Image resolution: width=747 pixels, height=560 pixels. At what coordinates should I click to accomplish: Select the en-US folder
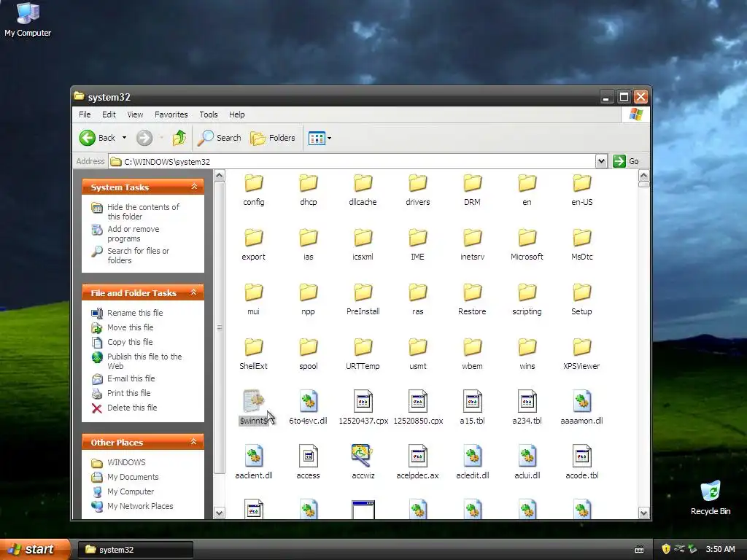click(x=581, y=190)
